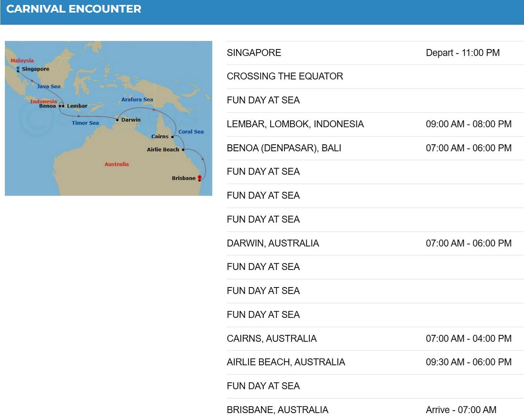The image size is (524, 420).
Task: Select LEMBAR, LOMBOK, INDONESIA port row
Action: coord(375,124)
